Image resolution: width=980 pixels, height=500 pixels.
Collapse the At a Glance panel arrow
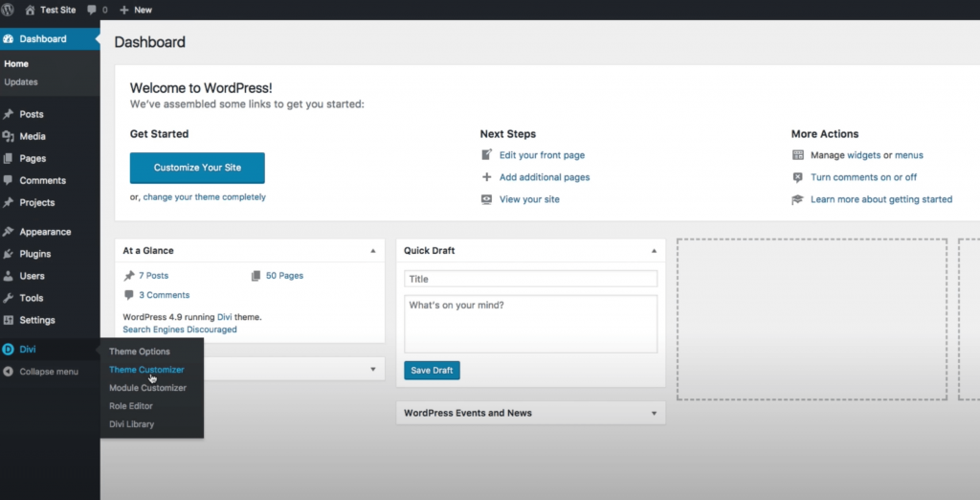pos(373,251)
